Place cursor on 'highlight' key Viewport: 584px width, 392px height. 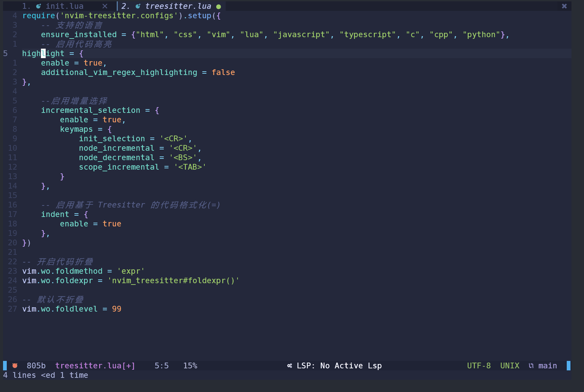point(43,53)
